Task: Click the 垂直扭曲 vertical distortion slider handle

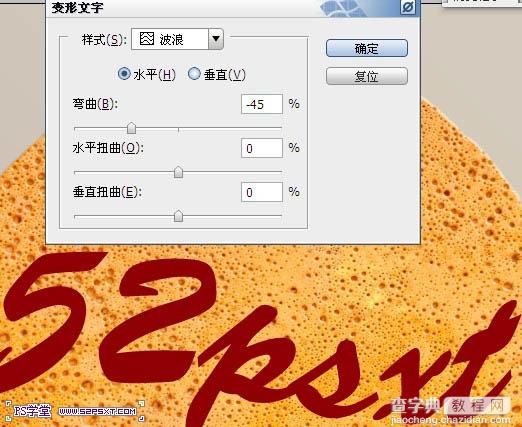Action: (x=178, y=216)
